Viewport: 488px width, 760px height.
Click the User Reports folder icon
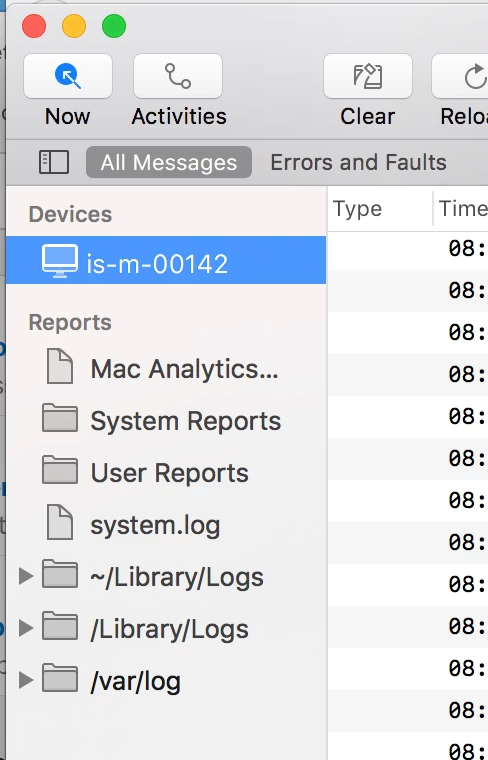pyautogui.click(x=60, y=470)
